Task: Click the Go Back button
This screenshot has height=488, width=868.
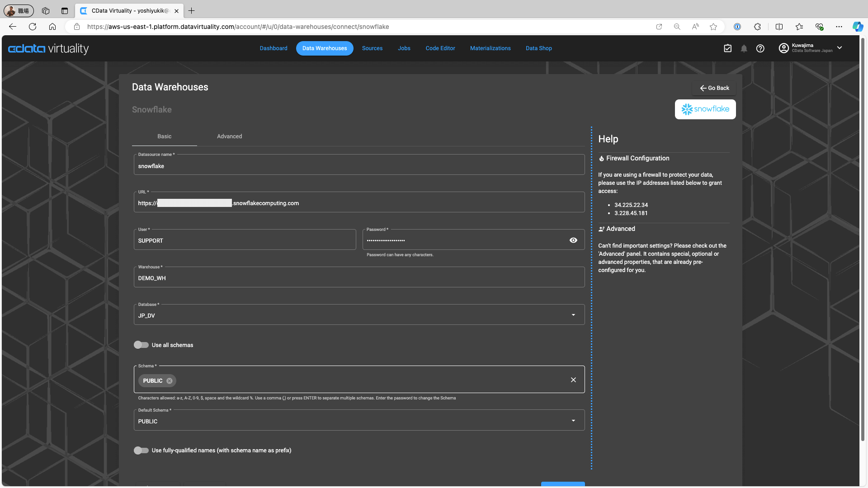Action: click(x=714, y=88)
